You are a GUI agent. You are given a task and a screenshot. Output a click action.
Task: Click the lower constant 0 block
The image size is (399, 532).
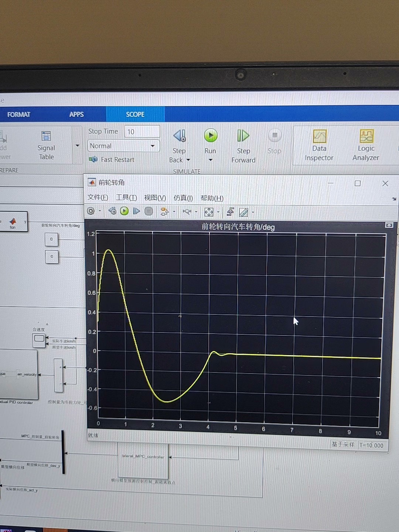52,257
